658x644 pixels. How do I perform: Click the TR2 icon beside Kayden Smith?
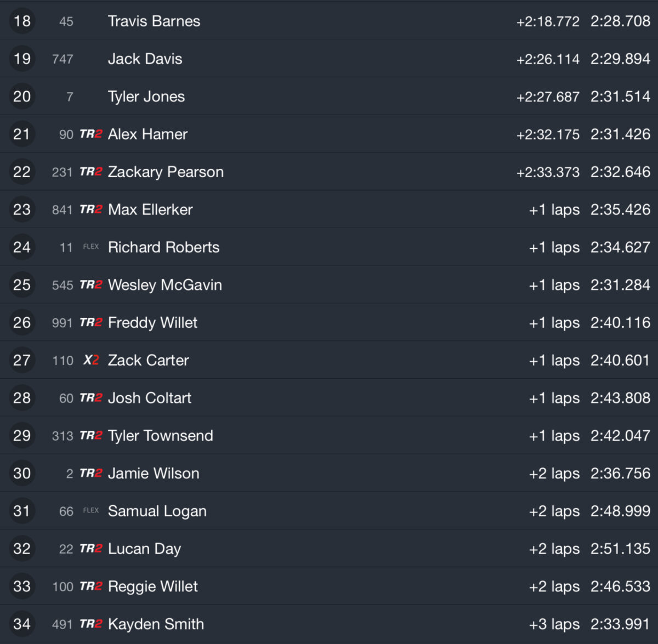(91, 624)
